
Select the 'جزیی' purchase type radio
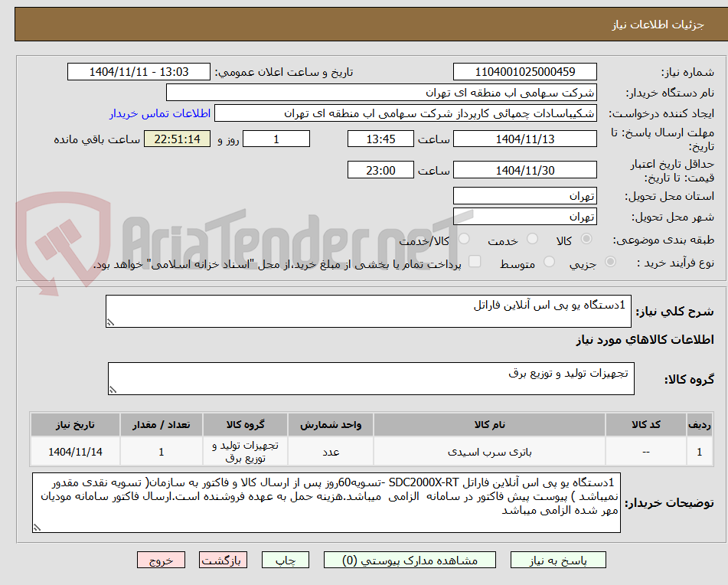point(610,262)
